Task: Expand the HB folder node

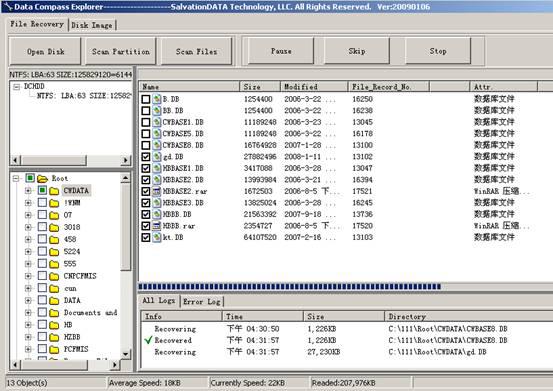Action: tap(28, 325)
